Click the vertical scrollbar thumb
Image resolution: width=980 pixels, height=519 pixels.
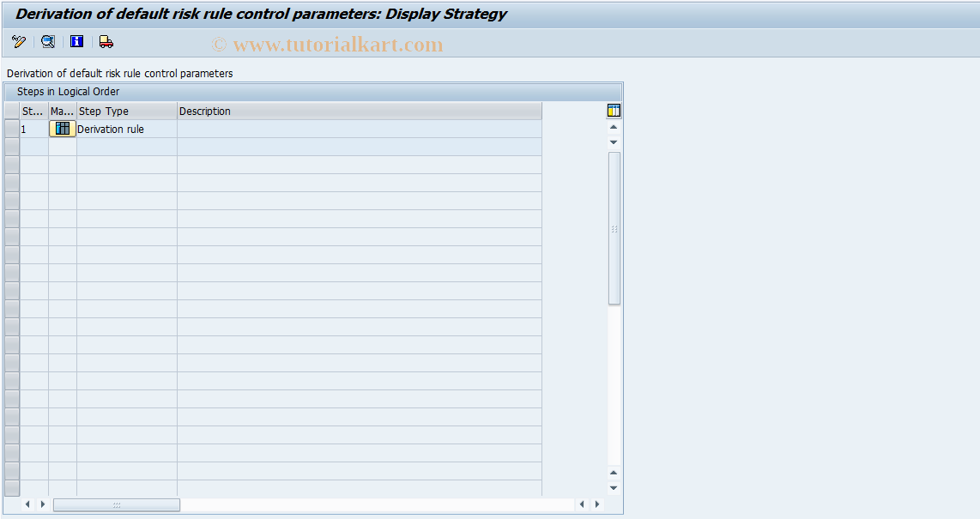614,228
